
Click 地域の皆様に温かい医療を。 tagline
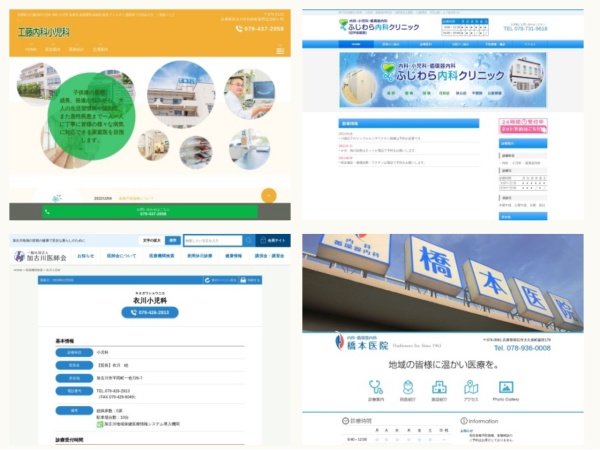click(x=444, y=365)
